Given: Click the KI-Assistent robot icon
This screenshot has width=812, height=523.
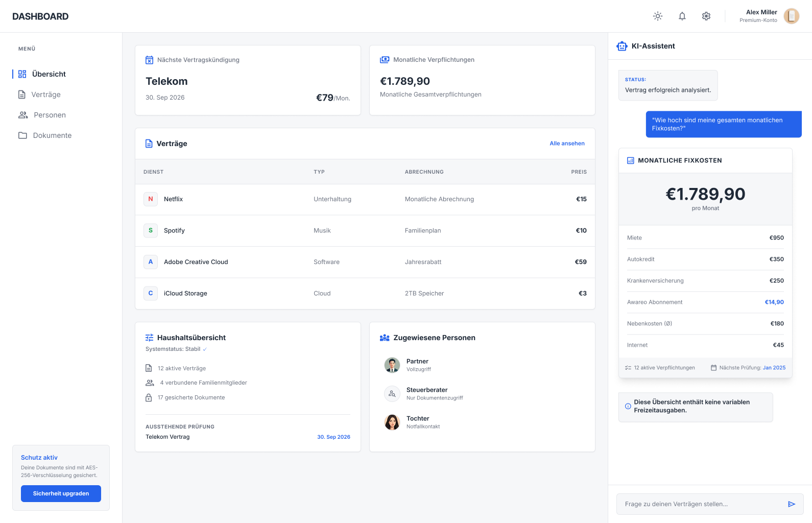Looking at the screenshot, I should tap(622, 46).
